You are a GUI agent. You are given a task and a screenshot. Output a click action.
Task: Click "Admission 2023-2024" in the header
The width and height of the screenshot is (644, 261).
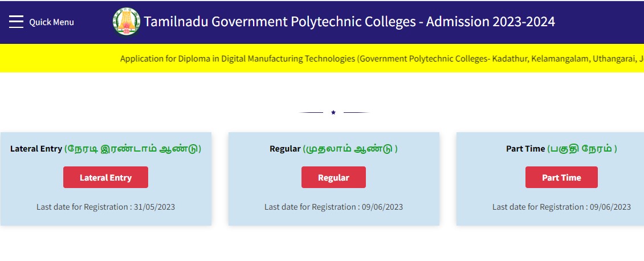(x=491, y=22)
